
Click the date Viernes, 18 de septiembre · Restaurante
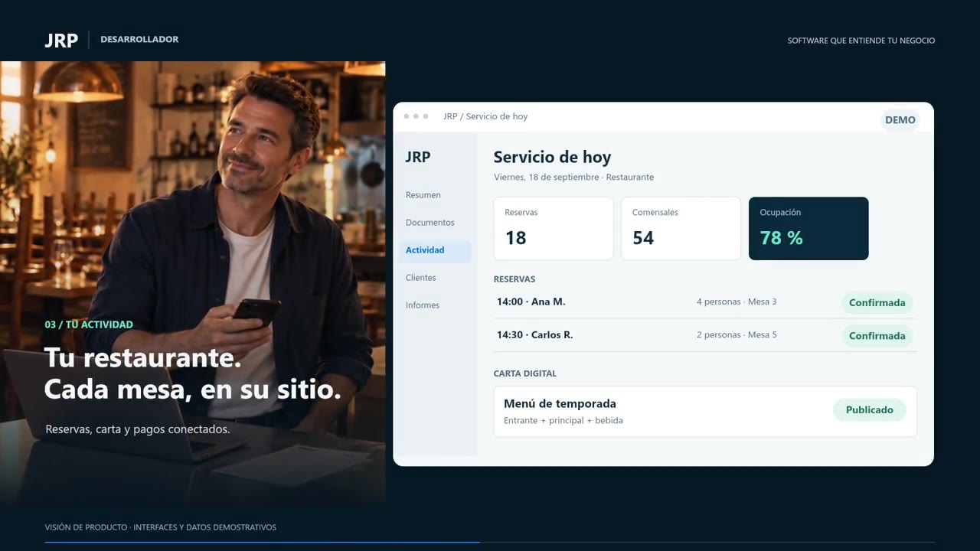click(574, 178)
